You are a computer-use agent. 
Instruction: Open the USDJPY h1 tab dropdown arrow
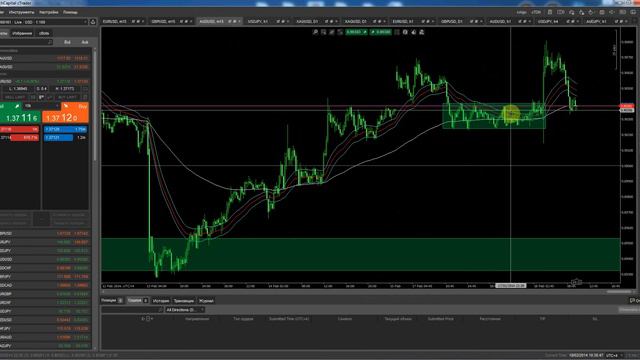(x=287, y=21)
